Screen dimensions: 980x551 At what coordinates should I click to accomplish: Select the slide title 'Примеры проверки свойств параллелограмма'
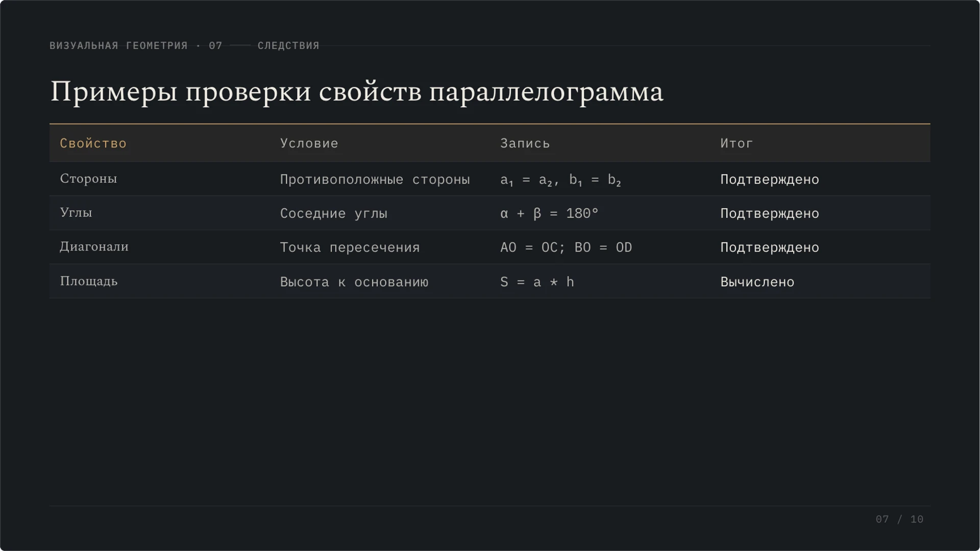point(356,92)
